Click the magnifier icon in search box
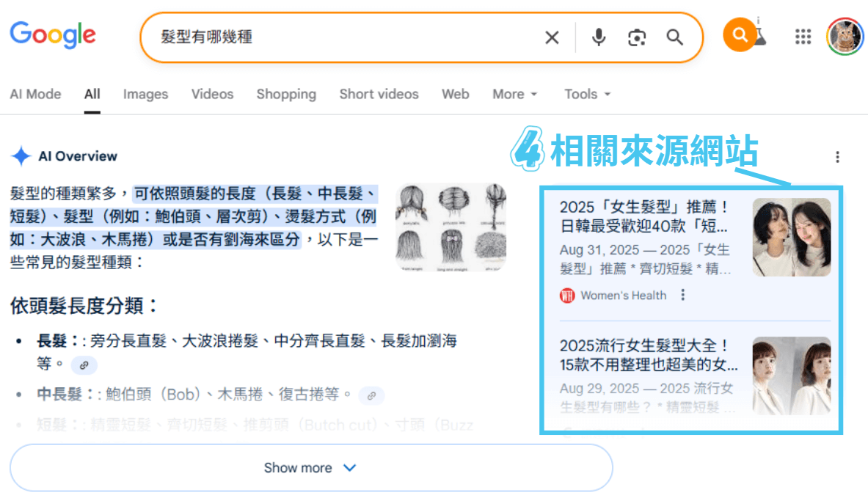The height and width of the screenshot is (495, 868). point(674,37)
